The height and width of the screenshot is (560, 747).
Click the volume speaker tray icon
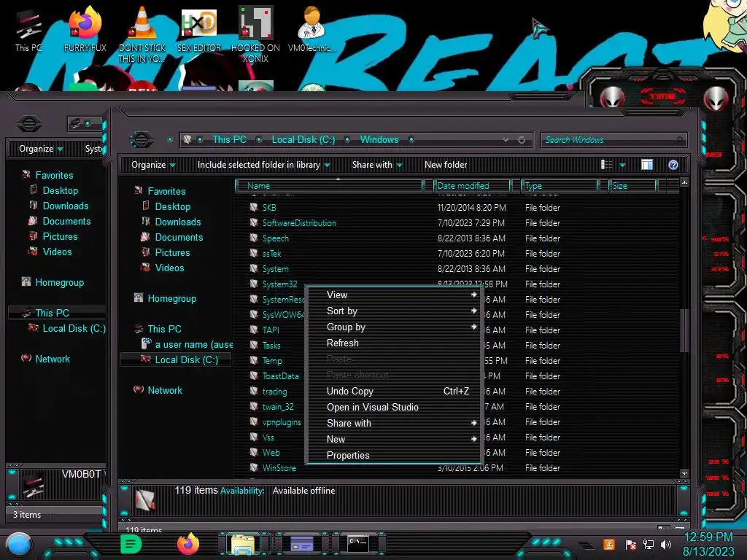coord(666,544)
